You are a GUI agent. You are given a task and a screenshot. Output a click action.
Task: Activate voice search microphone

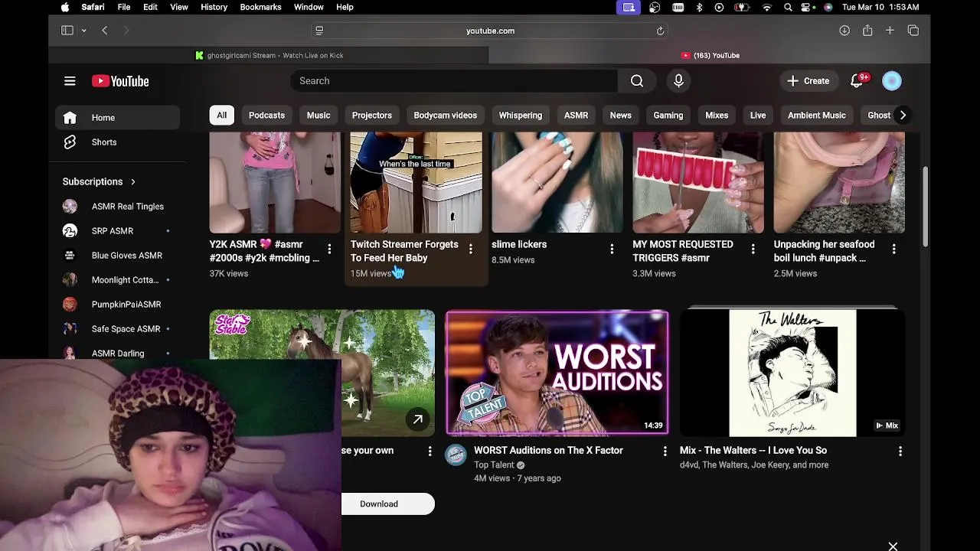(678, 81)
